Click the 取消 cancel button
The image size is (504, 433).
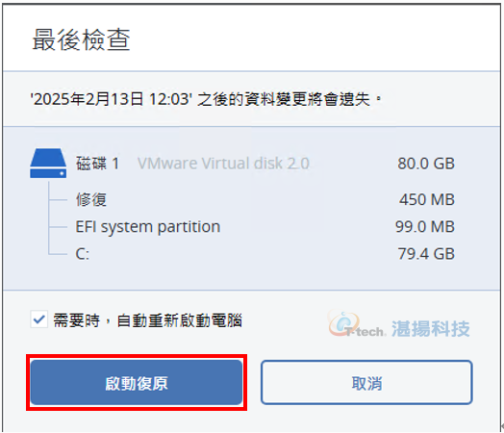[x=366, y=383]
